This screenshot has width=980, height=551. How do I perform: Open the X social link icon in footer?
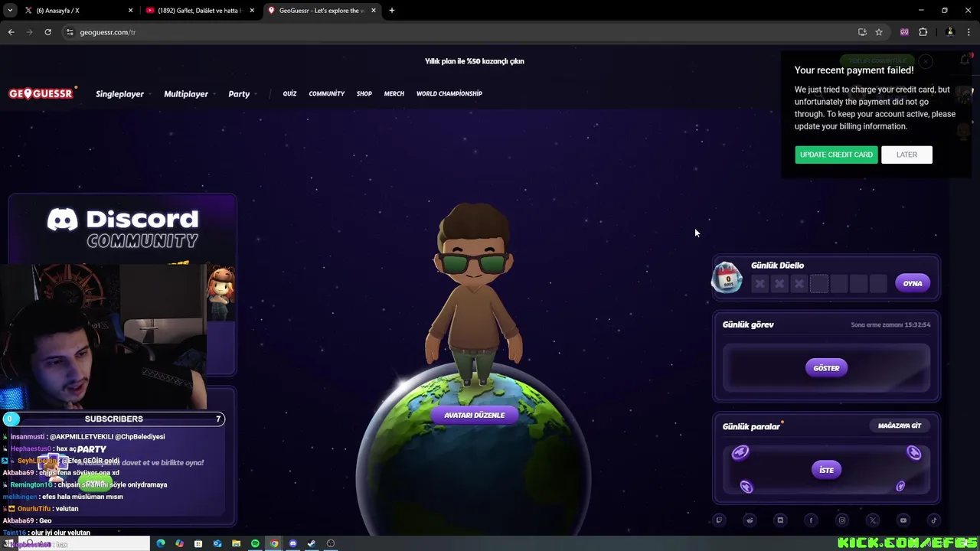(x=872, y=520)
